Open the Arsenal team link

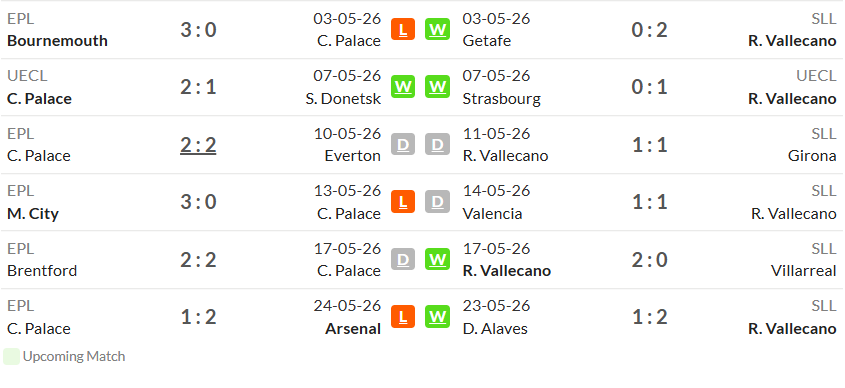353,328
